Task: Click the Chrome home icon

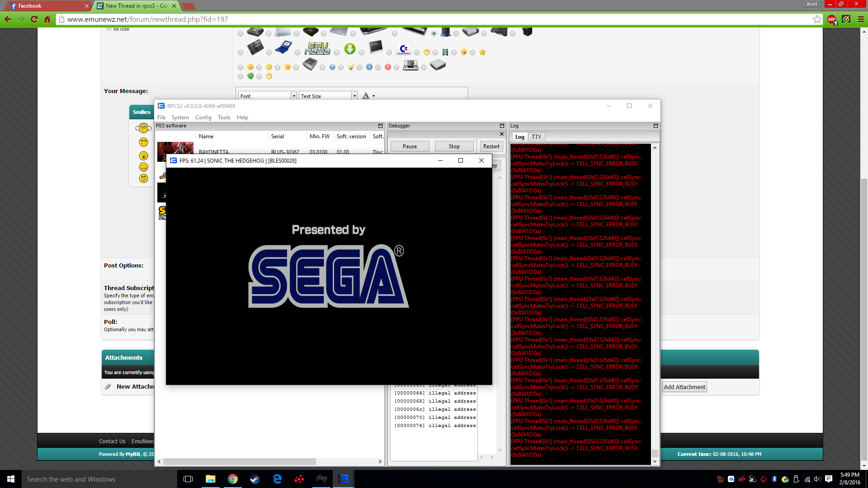Action: point(47,19)
